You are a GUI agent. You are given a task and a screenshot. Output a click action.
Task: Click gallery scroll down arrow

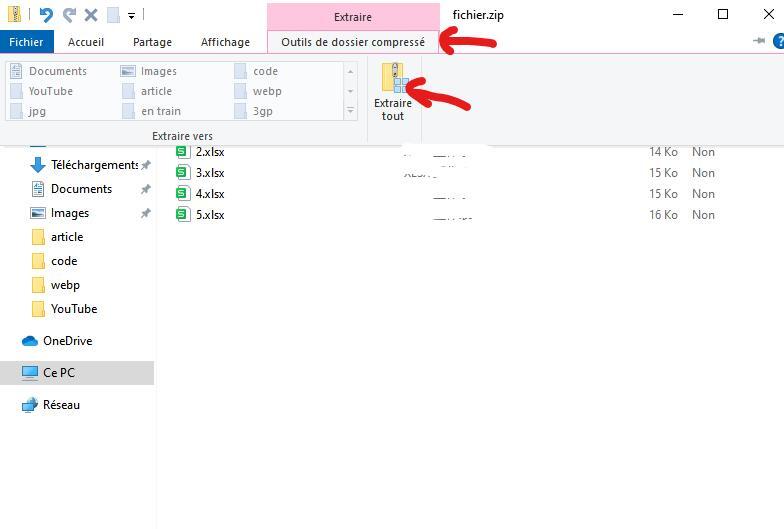point(350,91)
